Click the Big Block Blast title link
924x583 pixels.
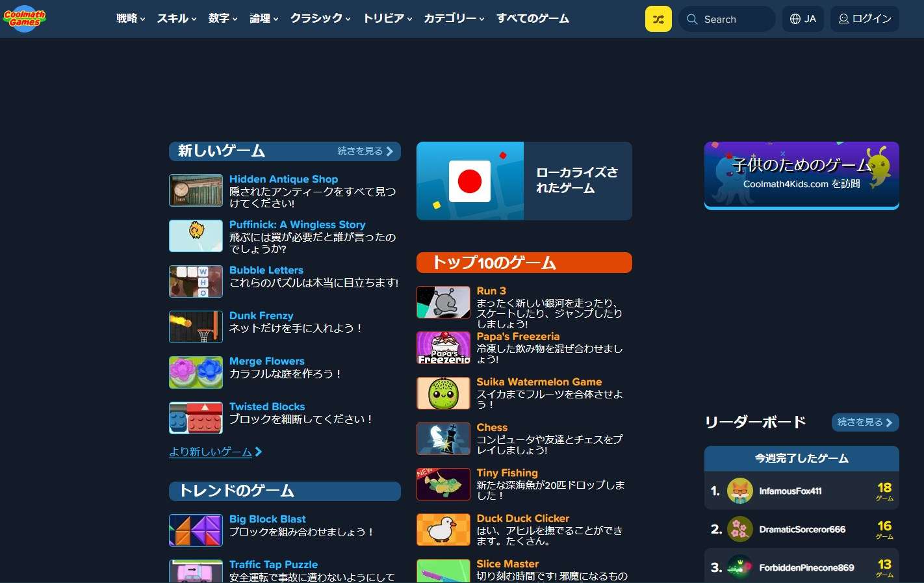pos(268,519)
